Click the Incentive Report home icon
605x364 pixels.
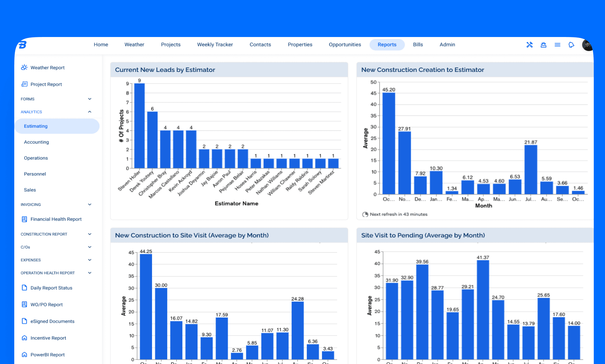24,338
